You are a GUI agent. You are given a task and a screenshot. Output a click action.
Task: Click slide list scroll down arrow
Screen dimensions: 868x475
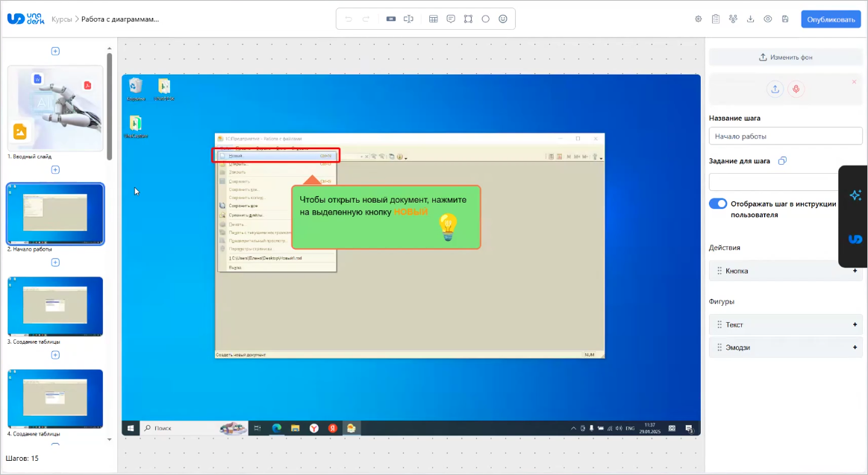point(109,440)
